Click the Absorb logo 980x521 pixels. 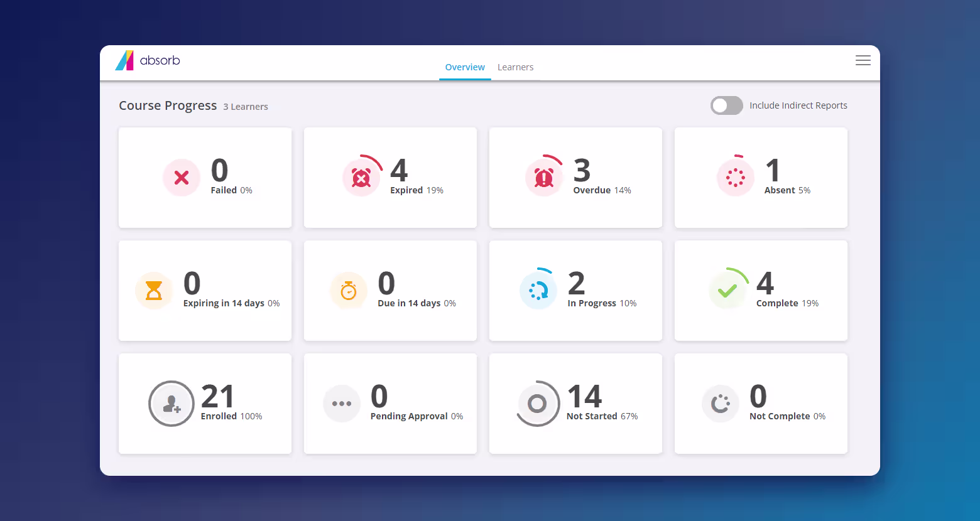coord(148,60)
